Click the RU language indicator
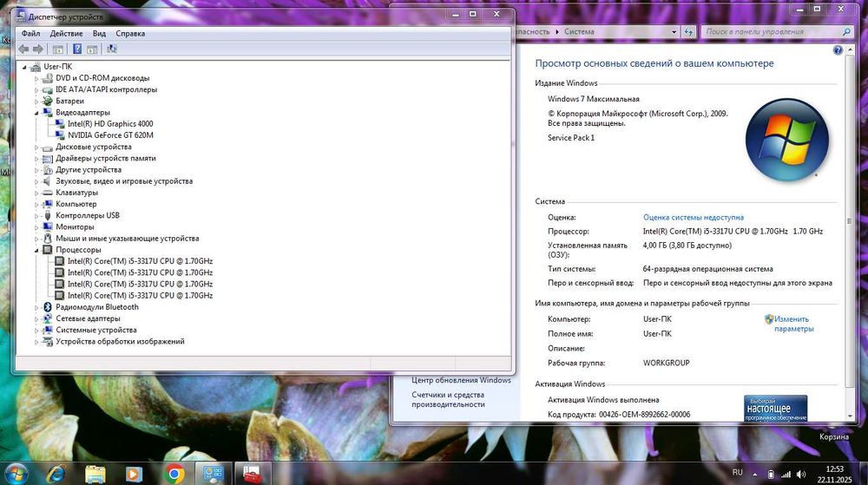Viewport: 868px width, 485px height. click(x=737, y=472)
